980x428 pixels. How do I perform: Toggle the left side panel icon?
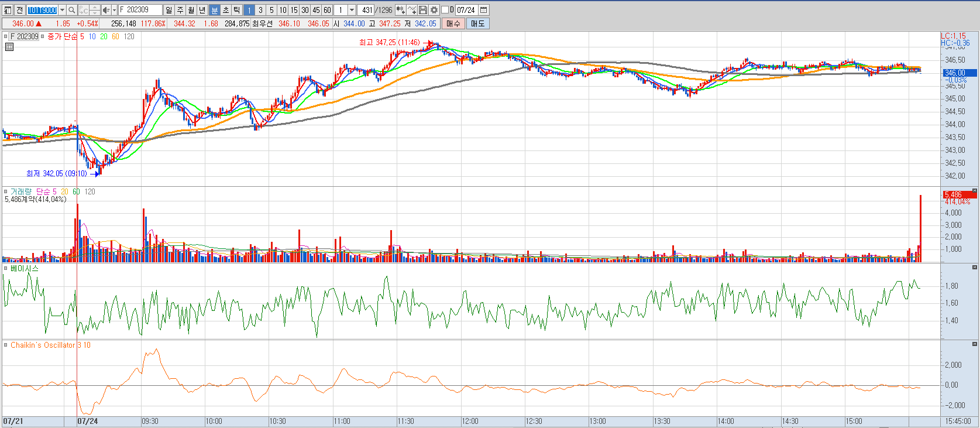[8, 10]
